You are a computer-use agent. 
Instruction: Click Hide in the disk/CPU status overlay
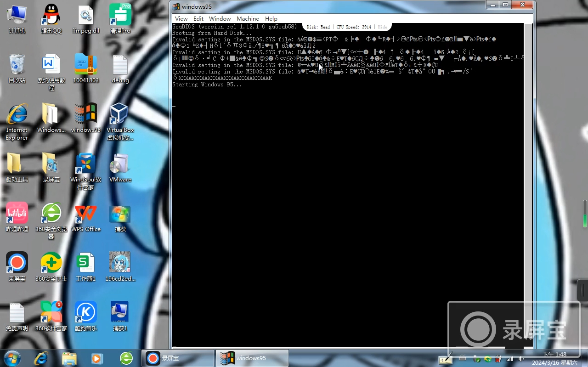point(382,27)
